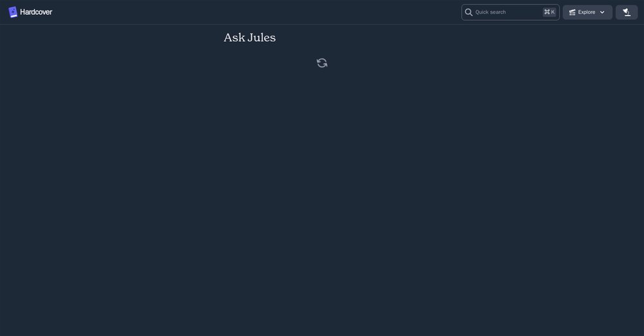Viewport: 644px width, 336px height.
Task: Go home via the Hardcover wordmark
Action: click(36, 12)
